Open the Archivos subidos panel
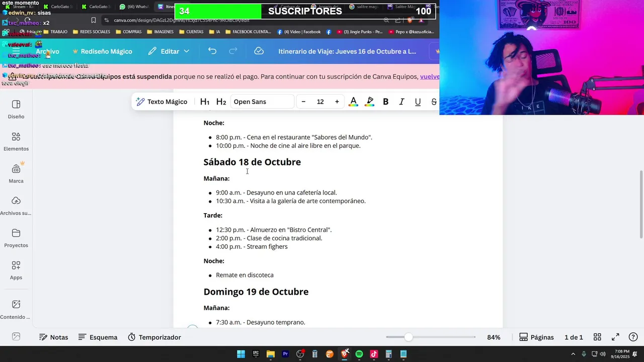644x362 pixels. coord(16,205)
